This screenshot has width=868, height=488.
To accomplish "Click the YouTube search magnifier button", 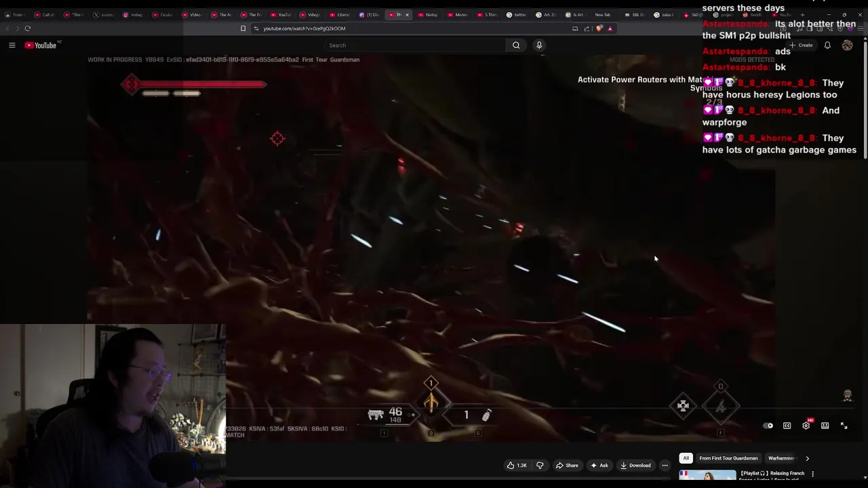I will click(516, 45).
